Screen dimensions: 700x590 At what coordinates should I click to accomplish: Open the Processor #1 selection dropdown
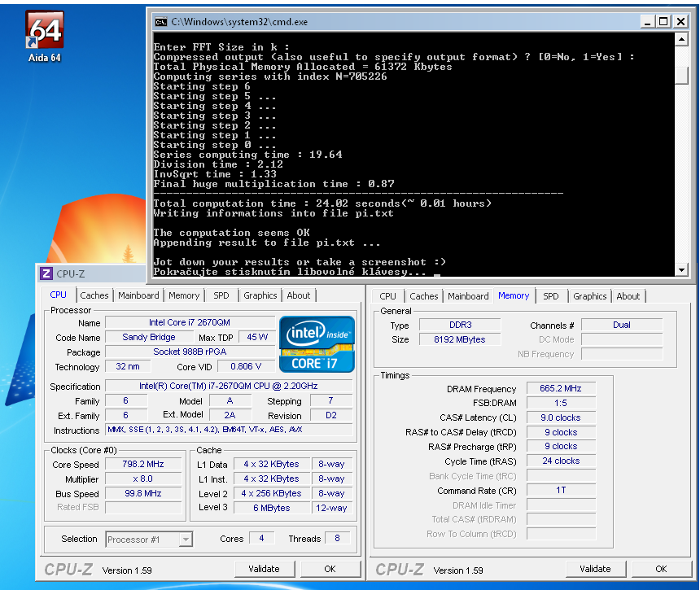tap(149, 539)
